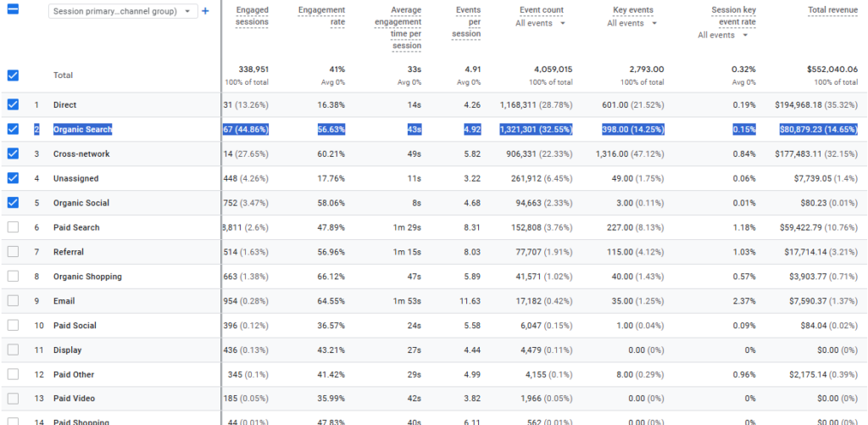Uncheck the Cross-network row checkbox
The image size is (868, 425).
click(x=13, y=154)
